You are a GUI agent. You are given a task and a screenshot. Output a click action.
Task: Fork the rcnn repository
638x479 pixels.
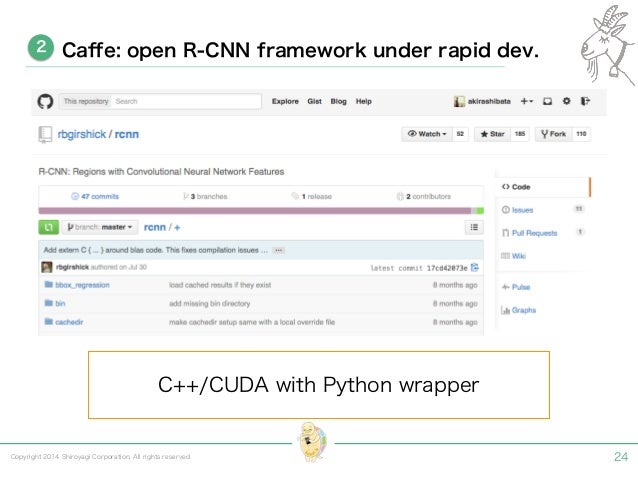[x=553, y=134]
